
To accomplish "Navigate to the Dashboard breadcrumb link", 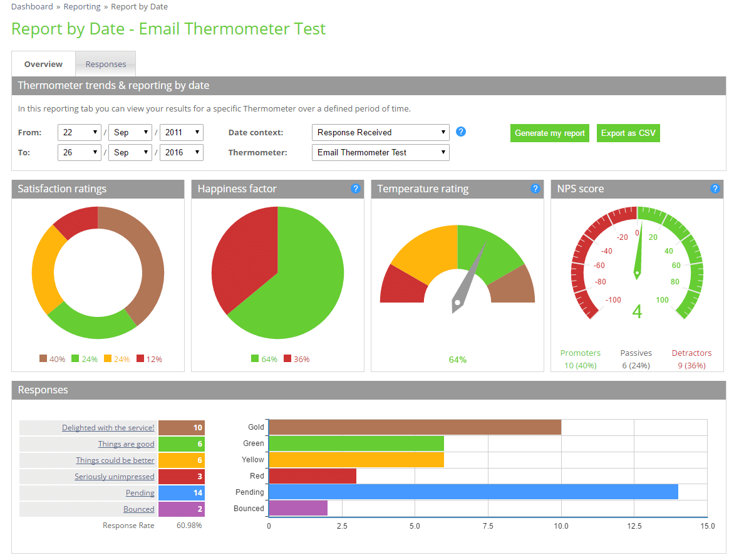I will 32,6.
